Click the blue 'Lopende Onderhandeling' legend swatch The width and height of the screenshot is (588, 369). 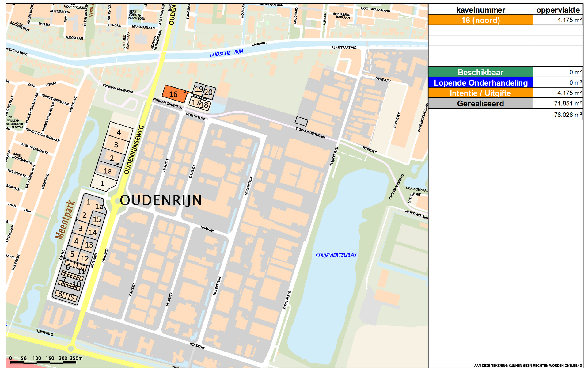click(480, 82)
